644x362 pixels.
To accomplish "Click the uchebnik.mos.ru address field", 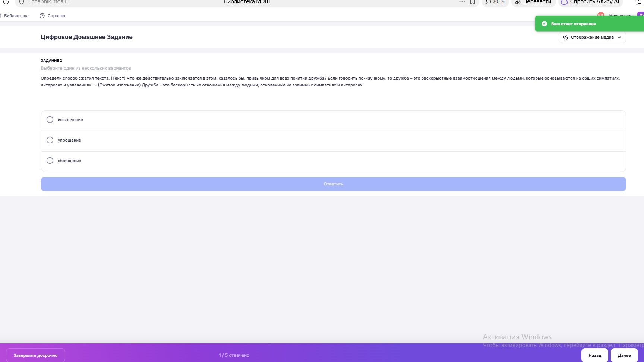I will (49, 2).
